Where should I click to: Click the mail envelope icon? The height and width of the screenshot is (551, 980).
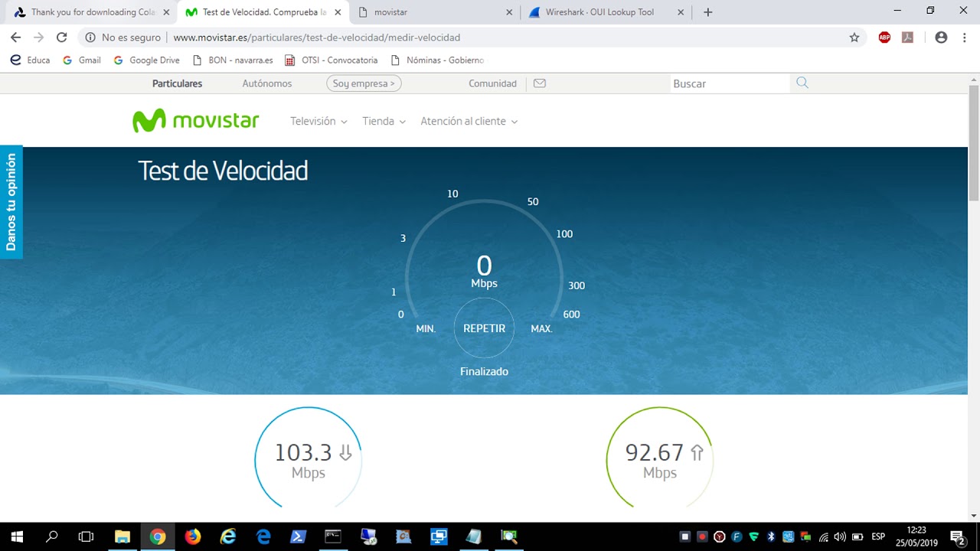pos(540,83)
